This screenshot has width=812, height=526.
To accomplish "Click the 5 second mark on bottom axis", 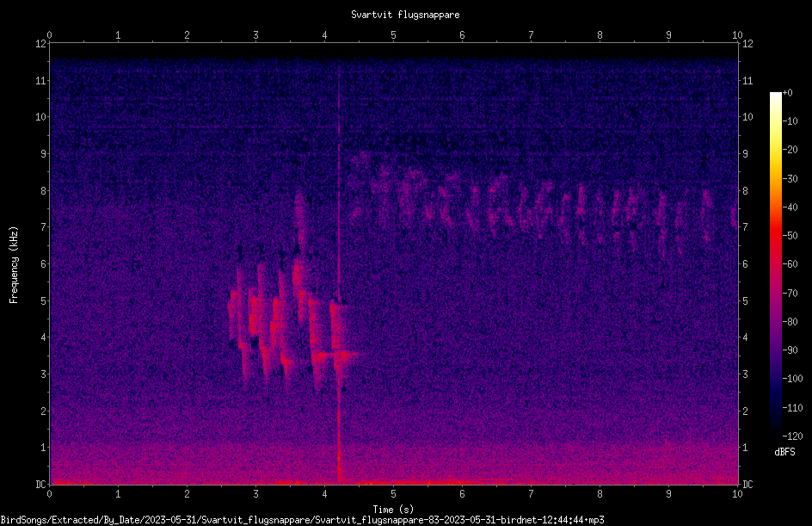I will pyautogui.click(x=394, y=494).
